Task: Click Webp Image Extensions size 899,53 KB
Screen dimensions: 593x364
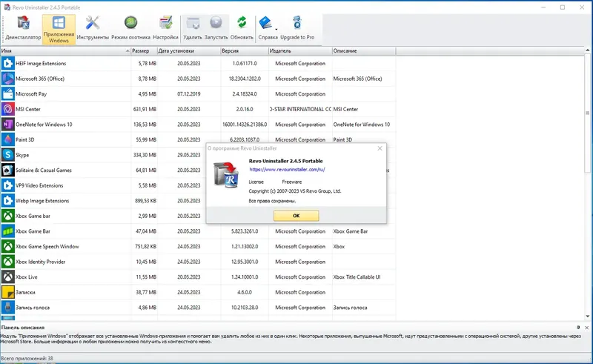Action: pos(145,201)
